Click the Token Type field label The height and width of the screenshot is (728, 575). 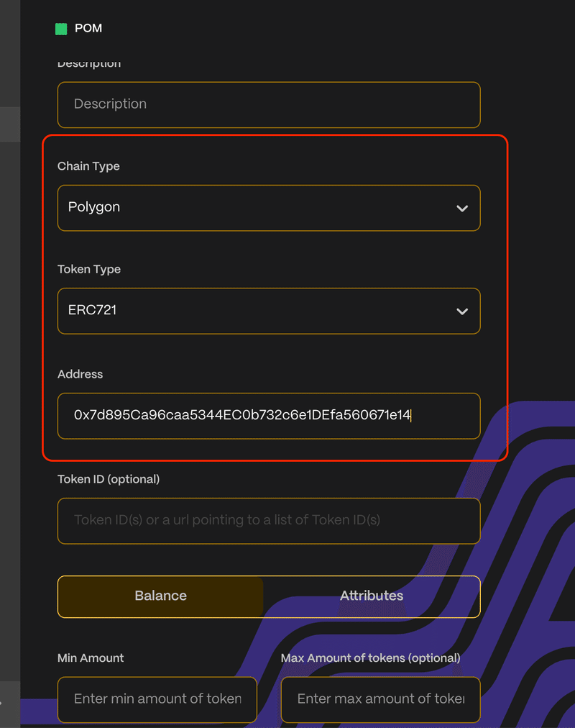(89, 269)
